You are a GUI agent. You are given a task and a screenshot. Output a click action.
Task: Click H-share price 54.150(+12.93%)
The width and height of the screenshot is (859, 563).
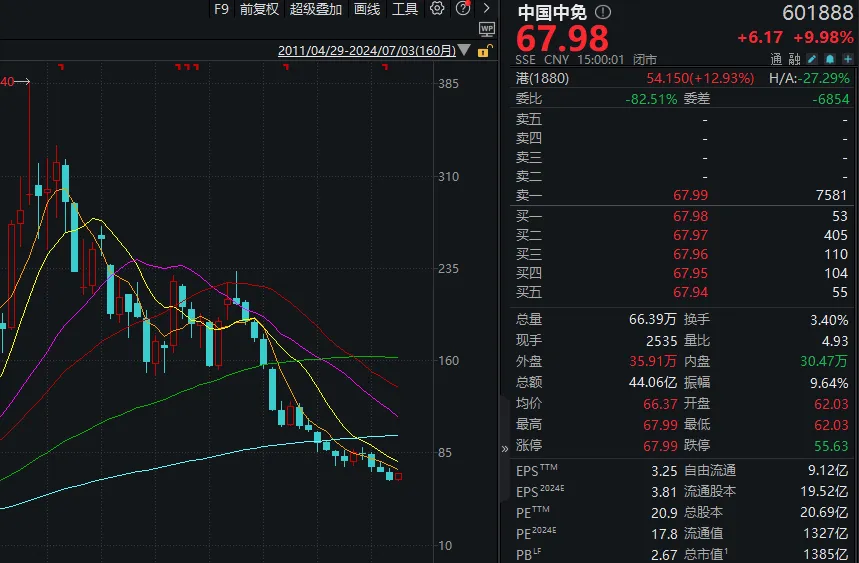[x=700, y=78]
